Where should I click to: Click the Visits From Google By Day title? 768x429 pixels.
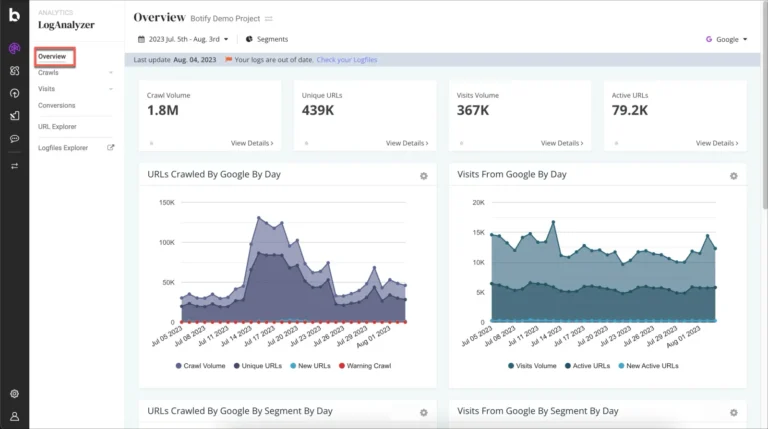512,174
